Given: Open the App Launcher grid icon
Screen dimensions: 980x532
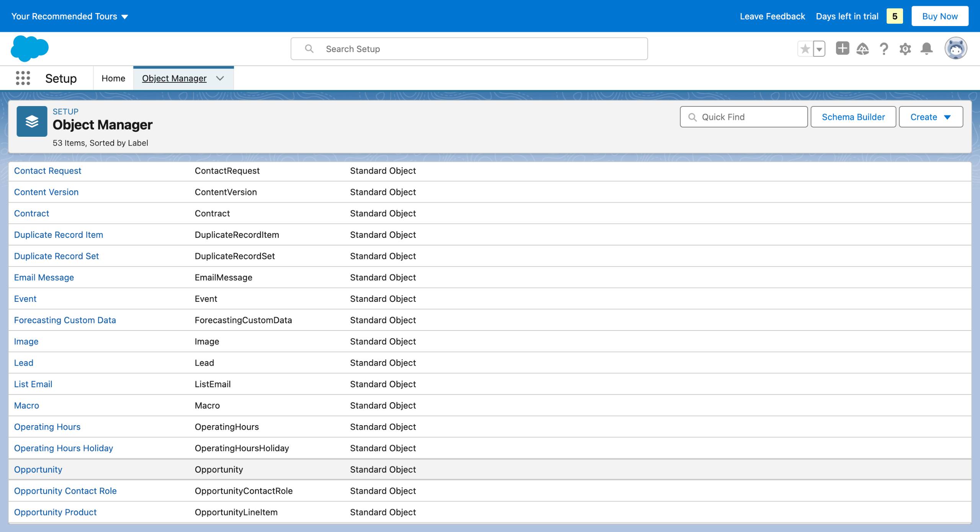Looking at the screenshot, I should (23, 78).
